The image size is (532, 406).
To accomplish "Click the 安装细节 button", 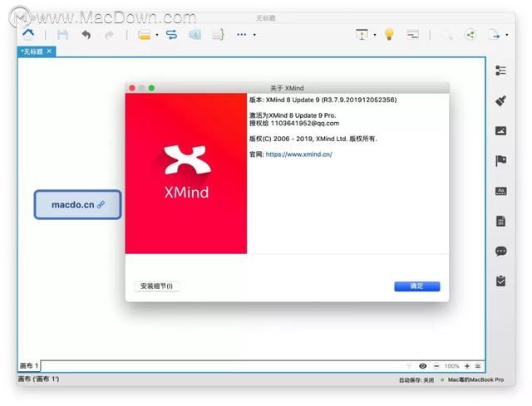I will tap(157, 286).
